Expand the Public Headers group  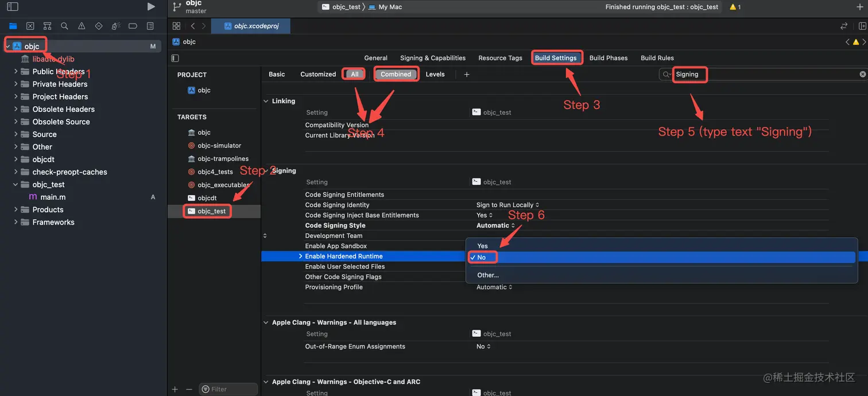point(15,71)
